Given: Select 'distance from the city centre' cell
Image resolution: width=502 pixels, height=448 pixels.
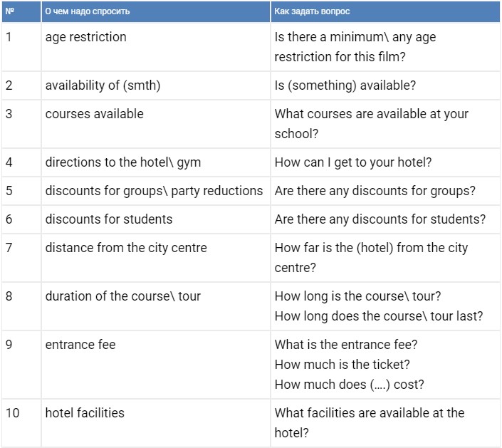Looking at the screenshot, I should [156, 258].
